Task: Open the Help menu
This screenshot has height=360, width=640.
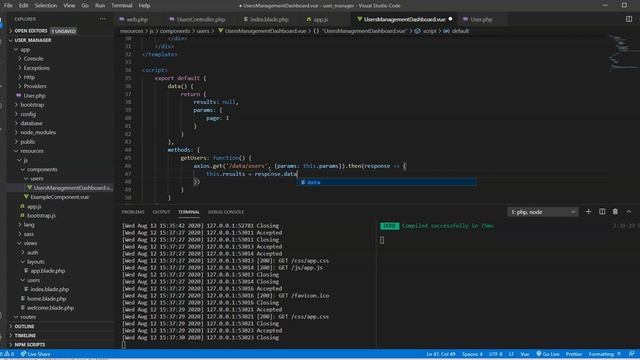Action: coord(144,5)
